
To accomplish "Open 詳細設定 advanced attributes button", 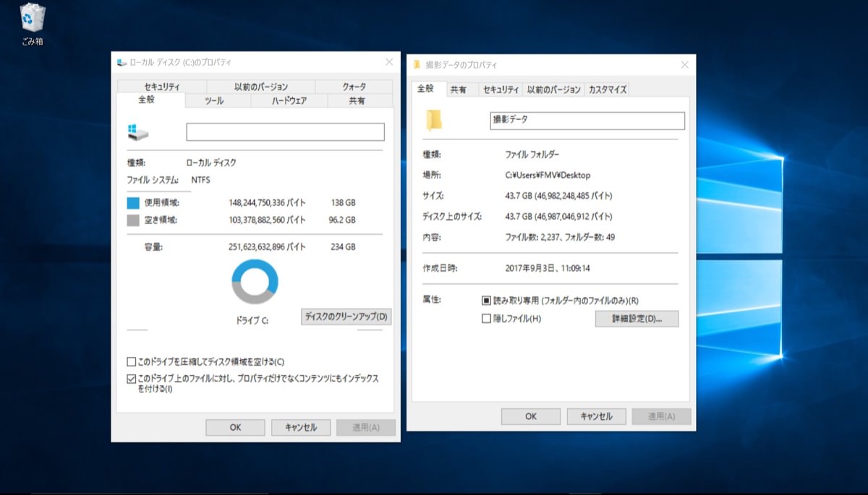I will coord(637,319).
